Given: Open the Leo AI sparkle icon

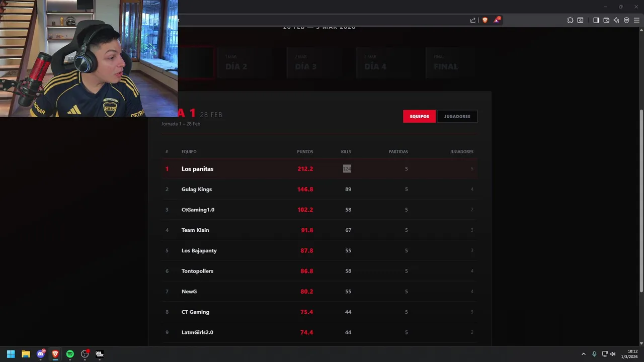Looking at the screenshot, I should click(616, 20).
